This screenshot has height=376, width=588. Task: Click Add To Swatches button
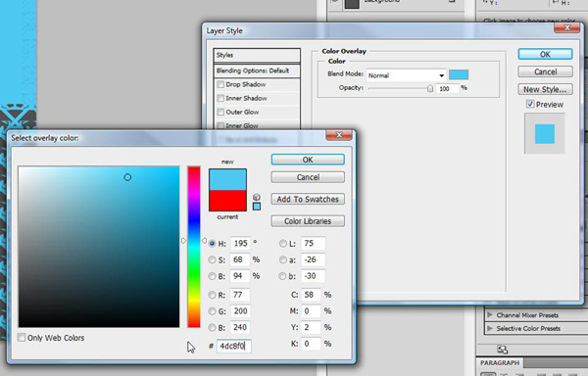coord(308,199)
